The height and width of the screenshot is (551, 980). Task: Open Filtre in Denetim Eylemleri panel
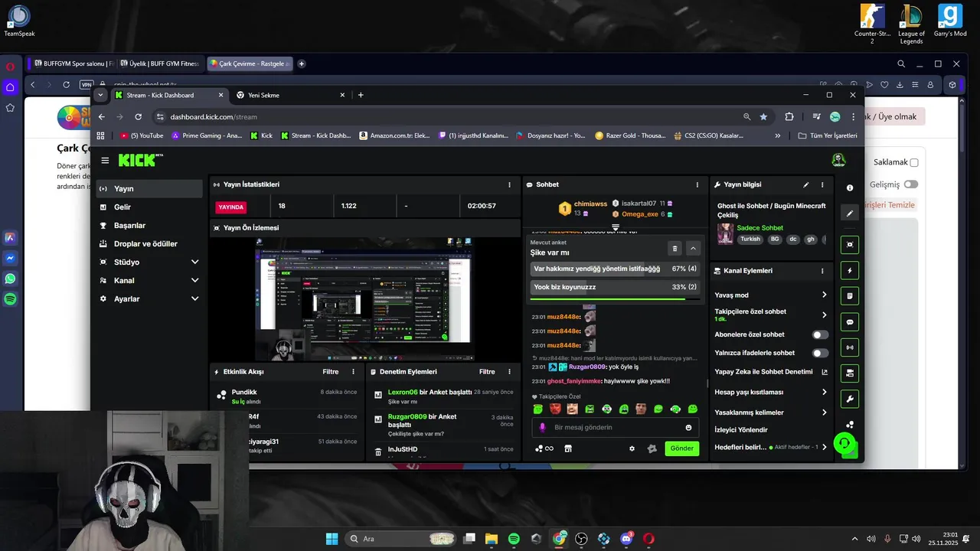pos(487,372)
